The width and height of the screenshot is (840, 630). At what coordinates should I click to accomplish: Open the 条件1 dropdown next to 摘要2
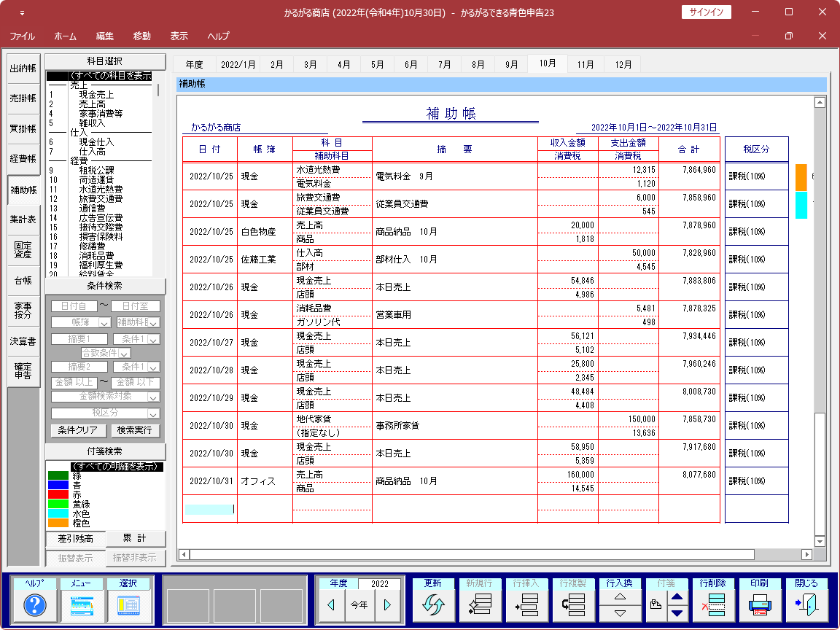(x=154, y=367)
